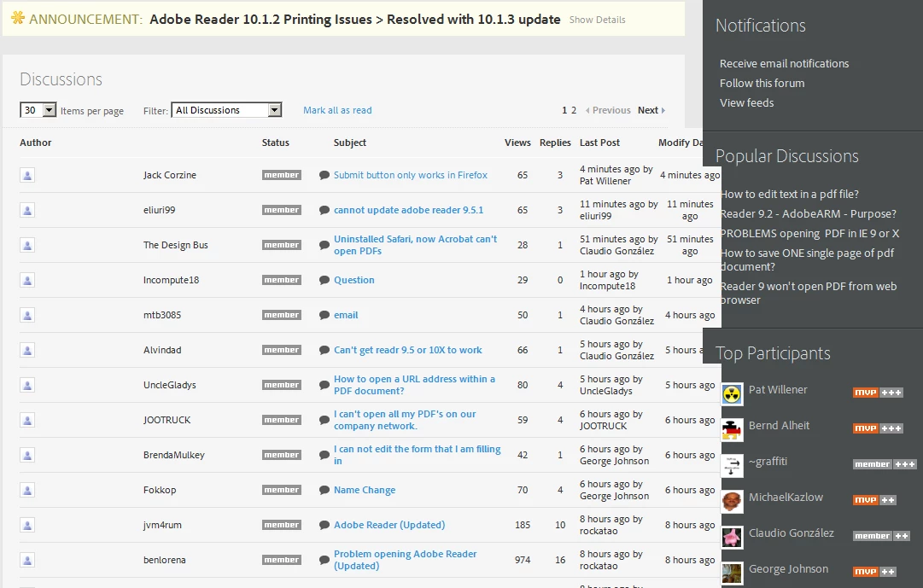
Task: Click the announcement star icon
Action: pyautogui.click(x=18, y=18)
